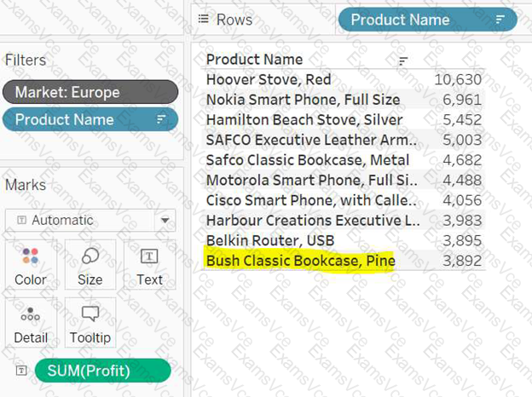Click the Marks card label

26,185
